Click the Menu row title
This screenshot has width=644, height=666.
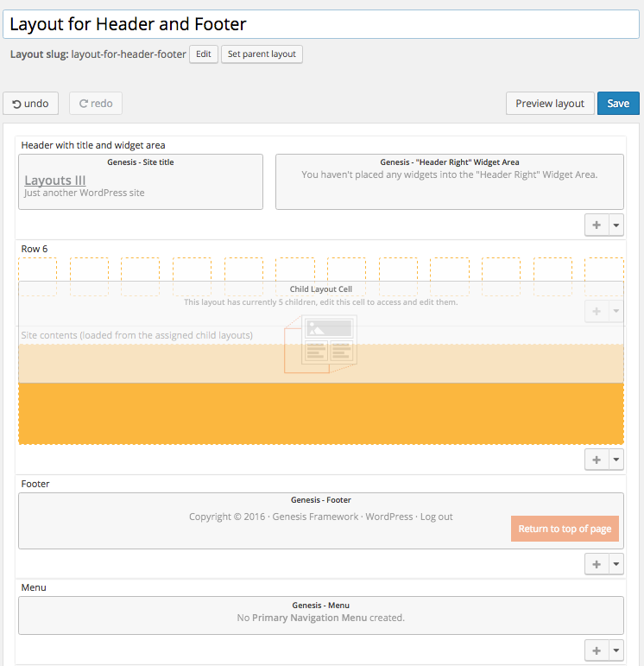34,587
